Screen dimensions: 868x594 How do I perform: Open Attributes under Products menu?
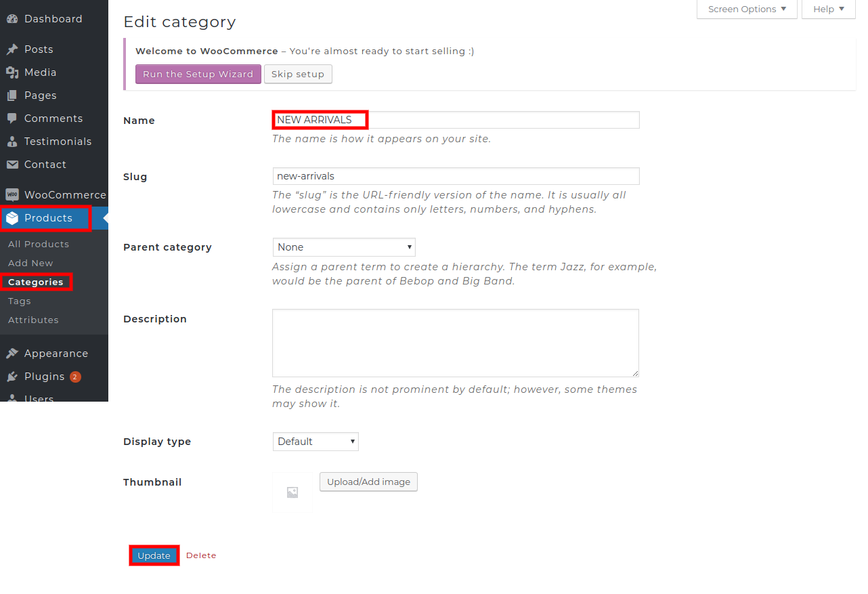click(33, 320)
